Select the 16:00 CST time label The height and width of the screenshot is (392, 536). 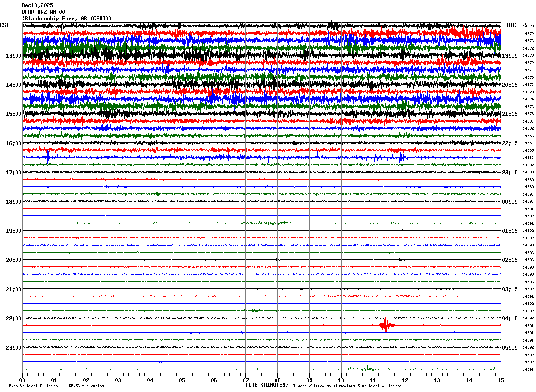pos(14,143)
